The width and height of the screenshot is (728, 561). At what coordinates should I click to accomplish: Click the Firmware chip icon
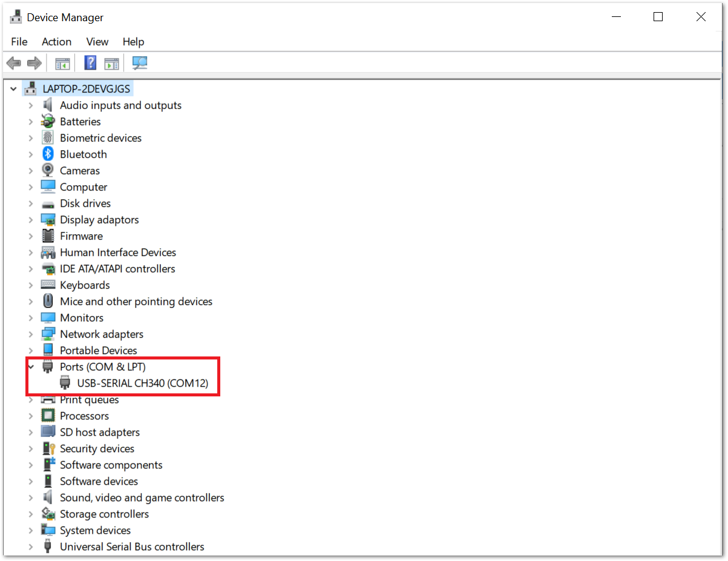pos(48,236)
